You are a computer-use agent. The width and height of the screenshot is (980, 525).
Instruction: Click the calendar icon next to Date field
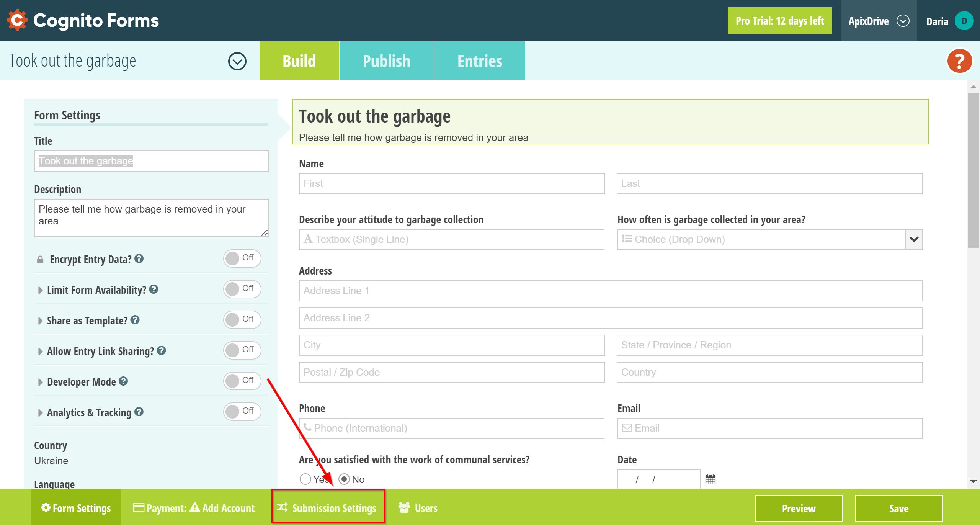pyautogui.click(x=711, y=480)
